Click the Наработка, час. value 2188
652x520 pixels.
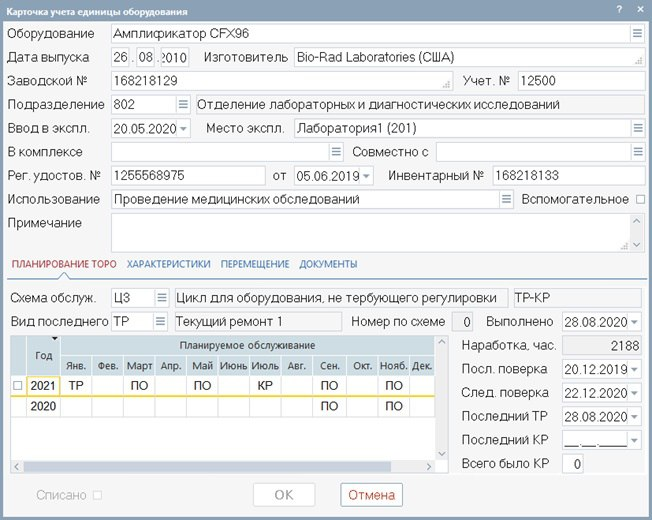coord(601,345)
